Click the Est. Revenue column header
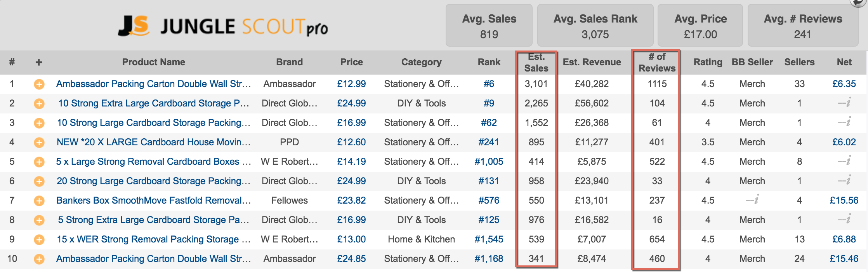Image resolution: width=868 pixels, height=272 pixels. 592,62
